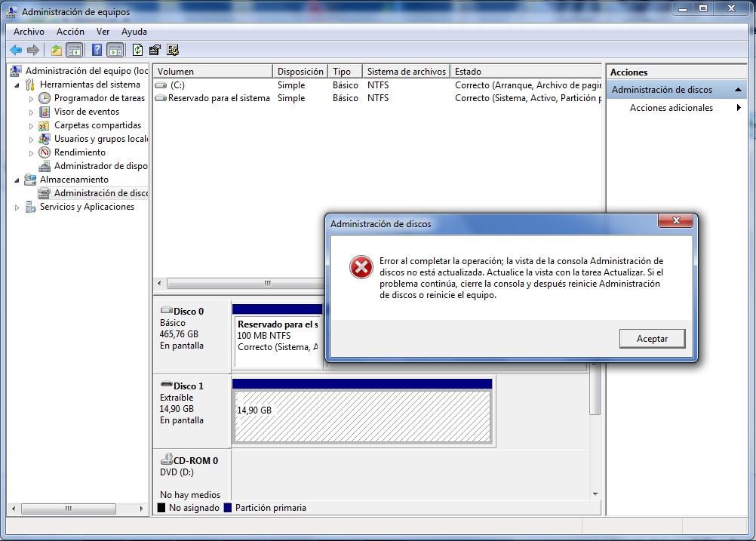Select Administración del equipo root node

(x=86, y=70)
